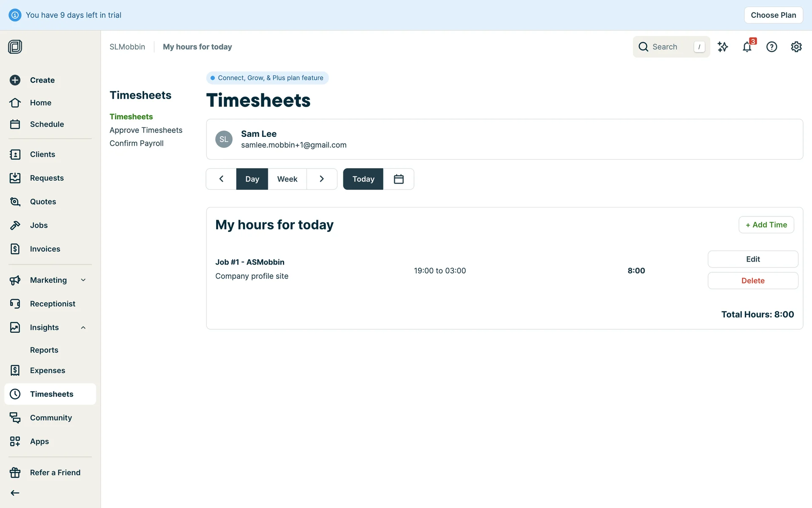Screen dimensions: 812x508
Task: Click the Create plus icon in sidebar
Action: pyautogui.click(x=15, y=80)
